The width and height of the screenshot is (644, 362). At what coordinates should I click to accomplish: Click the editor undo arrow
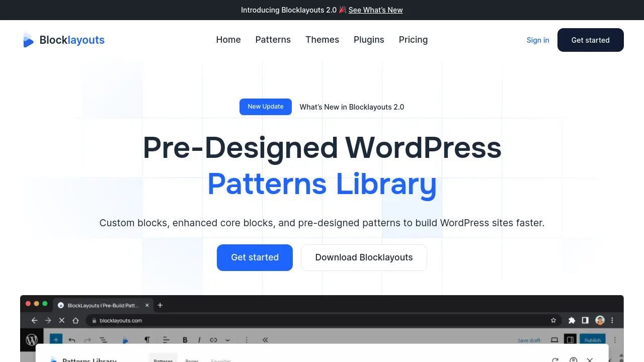(72, 340)
